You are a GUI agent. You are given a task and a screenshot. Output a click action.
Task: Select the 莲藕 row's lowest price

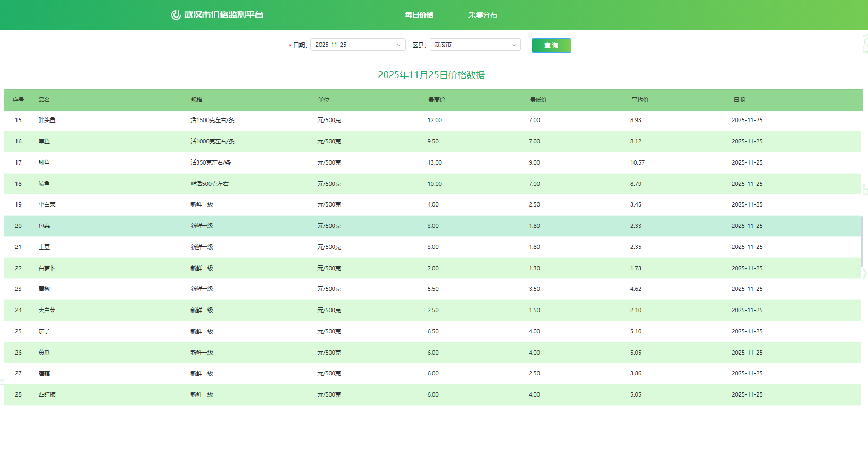pos(534,373)
